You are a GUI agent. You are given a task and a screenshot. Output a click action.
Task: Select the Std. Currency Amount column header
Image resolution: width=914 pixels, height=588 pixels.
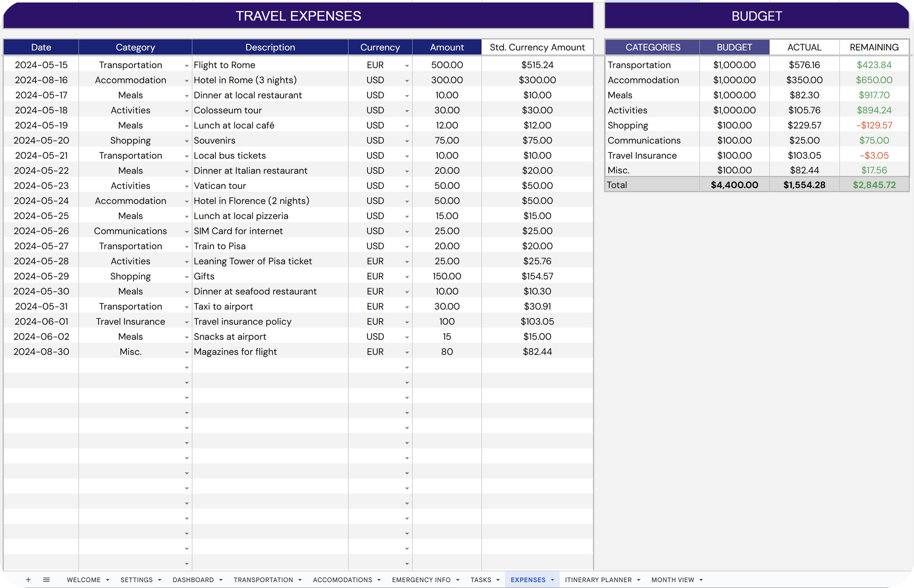tap(537, 47)
